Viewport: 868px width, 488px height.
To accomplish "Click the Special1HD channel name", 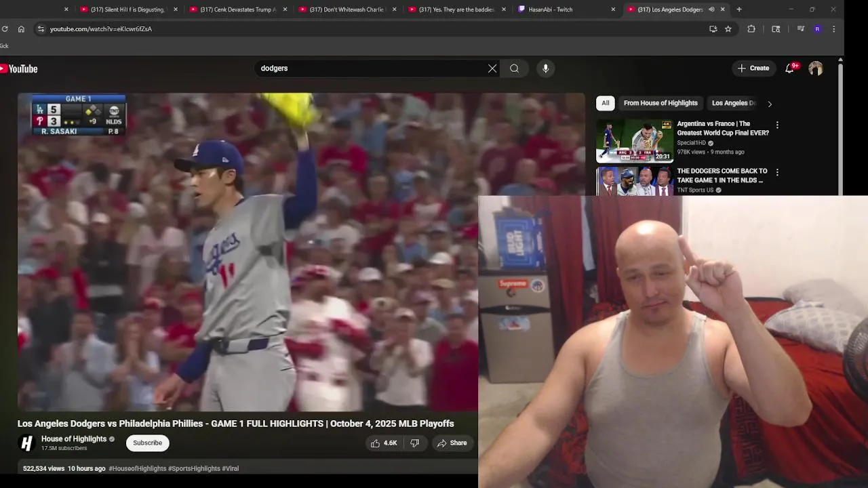I will point(691,143).
